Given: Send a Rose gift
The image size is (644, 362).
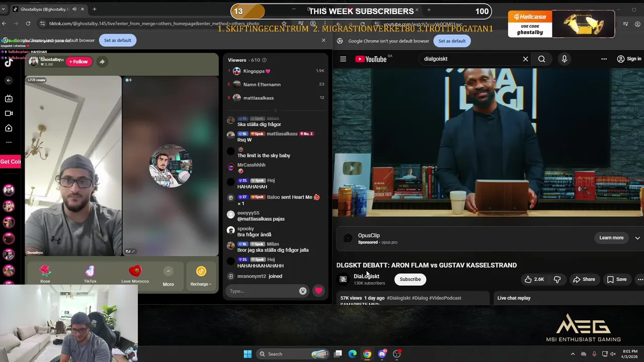Looking at the screenshot, I should (45, 274).
